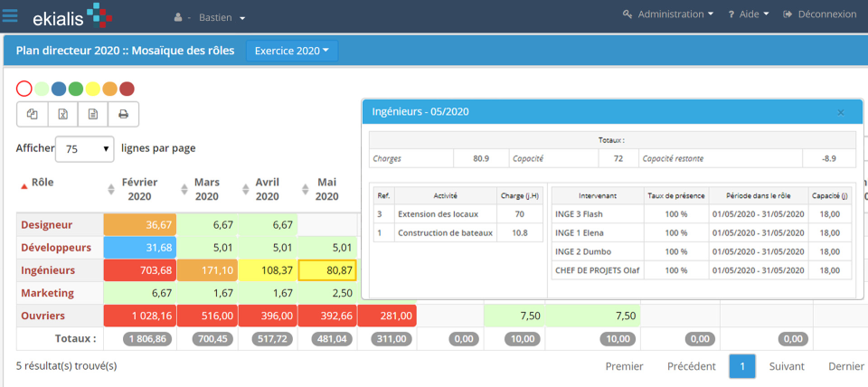The height and width of the screenshot is (387, 868).
Task: Click Extension des locaux activity row
Action: point(458,213)
